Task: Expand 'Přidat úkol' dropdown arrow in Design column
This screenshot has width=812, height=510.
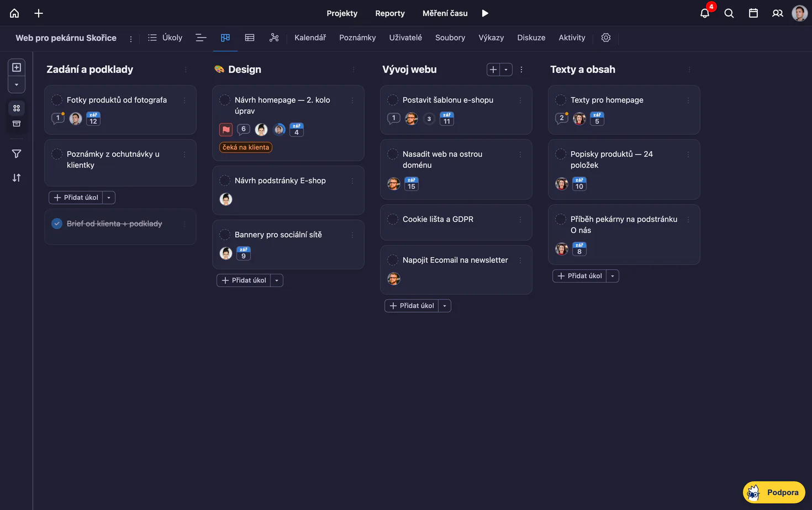Action: [x=277, y=280]
